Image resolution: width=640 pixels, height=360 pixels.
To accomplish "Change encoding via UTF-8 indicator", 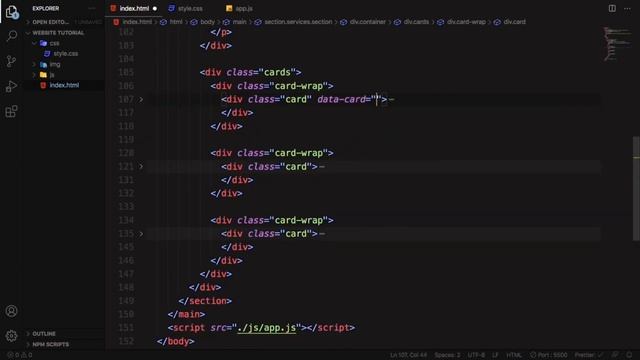I will 476,355.
